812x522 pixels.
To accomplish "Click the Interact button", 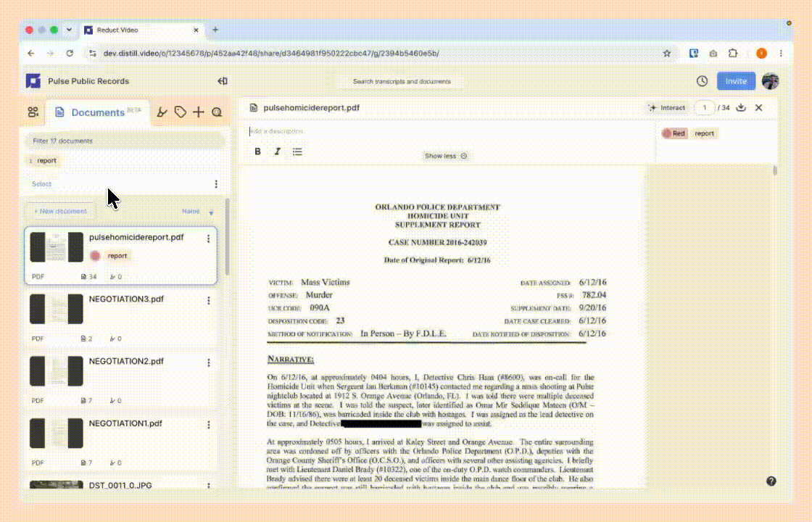I will [x=666, y=108].
